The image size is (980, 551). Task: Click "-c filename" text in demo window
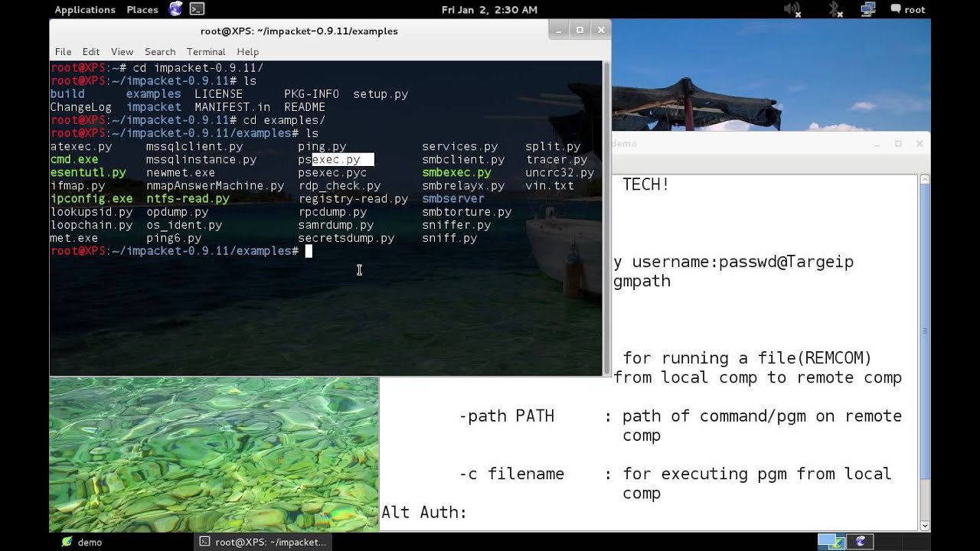pos(511,474)
